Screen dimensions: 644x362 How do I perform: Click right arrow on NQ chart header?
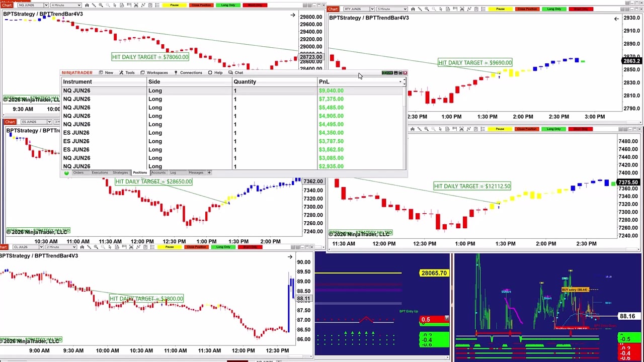click(x=292, y=16)
